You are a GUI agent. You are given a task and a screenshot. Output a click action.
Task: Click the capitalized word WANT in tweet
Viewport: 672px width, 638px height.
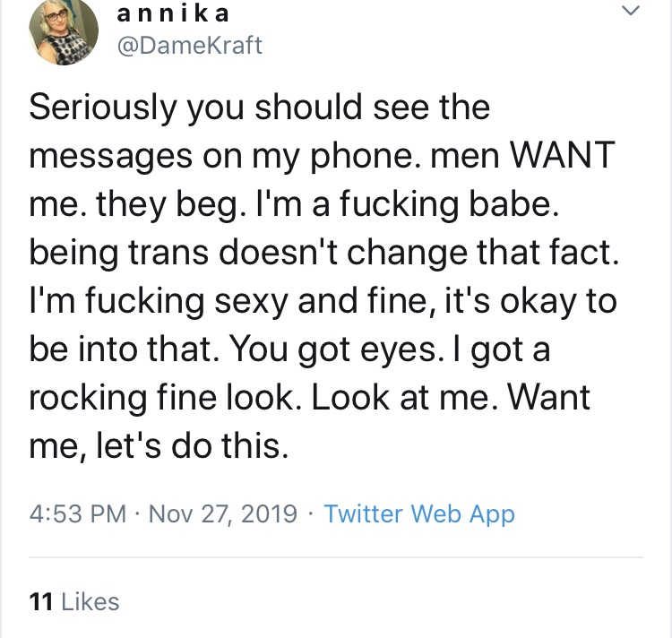tap(559, 156)
